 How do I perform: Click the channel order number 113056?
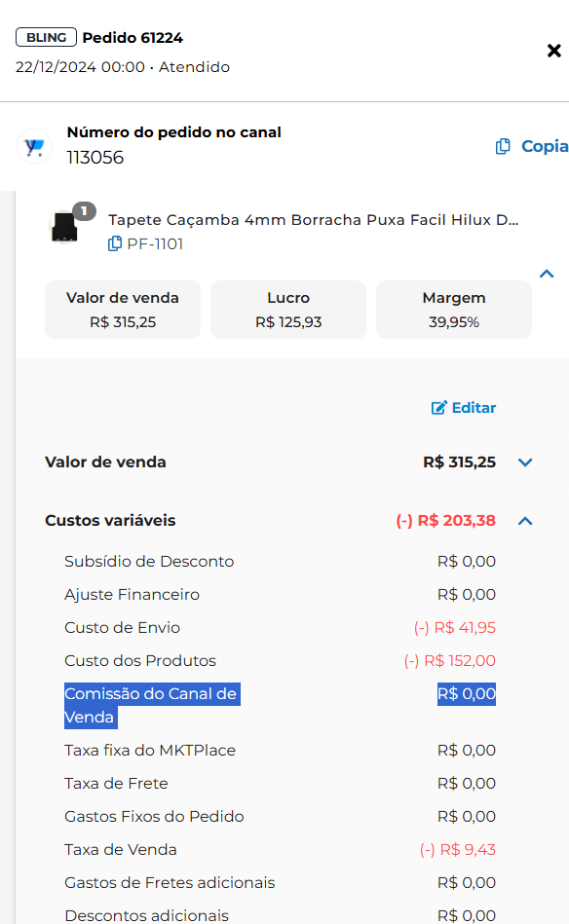tap(95, 158)
